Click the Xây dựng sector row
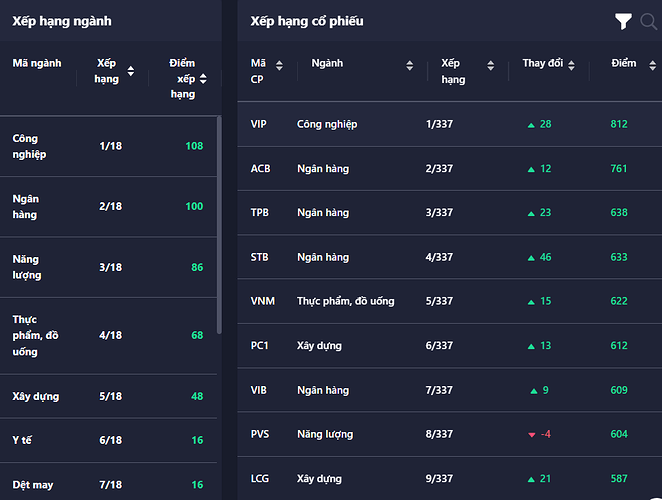The height and width of the screenshot is (500, 662). 108,396
